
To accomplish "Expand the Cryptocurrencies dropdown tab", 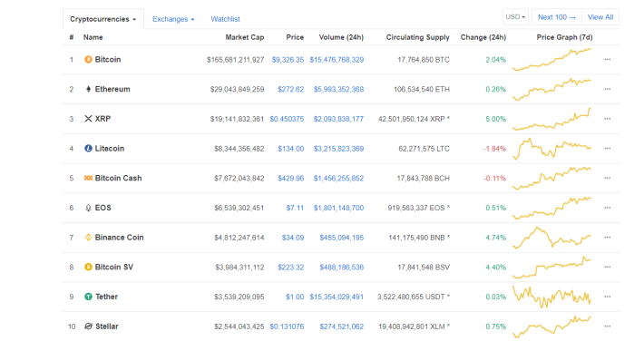I will tap(103, 19).
